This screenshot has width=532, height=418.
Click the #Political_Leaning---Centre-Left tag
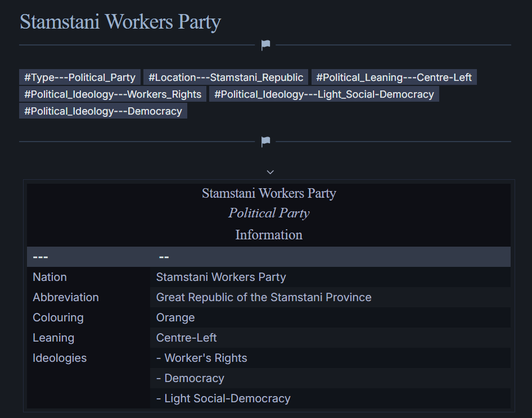tap(394, 78)
